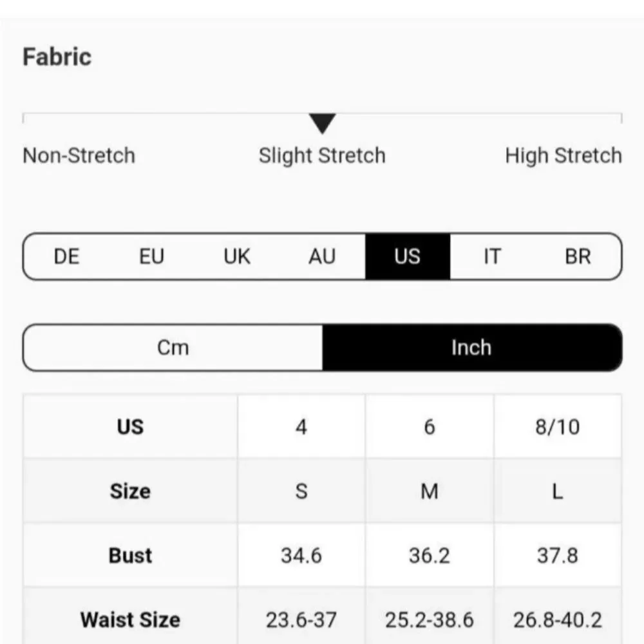Toggle measurement units to Inch
The width and height of the screenshot is (644, 644).
471,348
